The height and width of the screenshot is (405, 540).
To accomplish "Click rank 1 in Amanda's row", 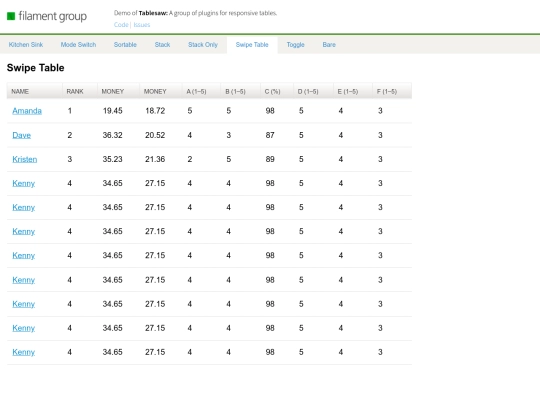I will coord(70,111).
